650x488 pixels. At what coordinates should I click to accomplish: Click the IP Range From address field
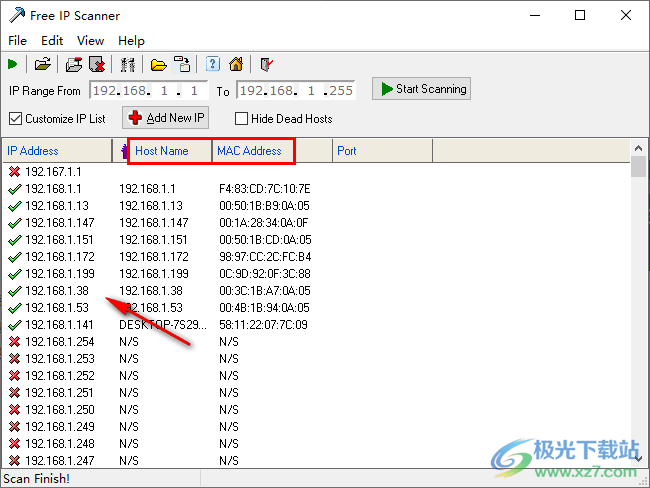coord(149,90)
